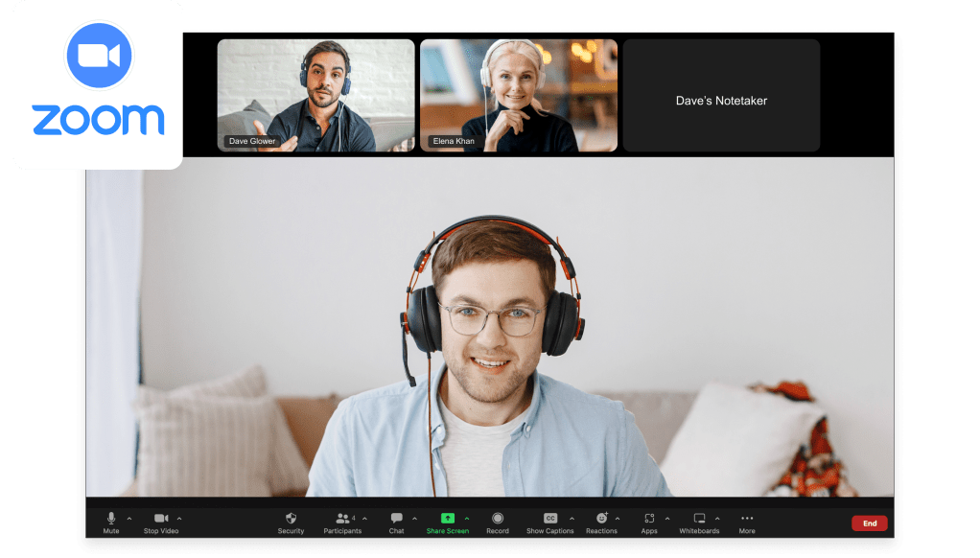Click the red End button
Screen dimensions: 980x558
(x=870, y=523)
